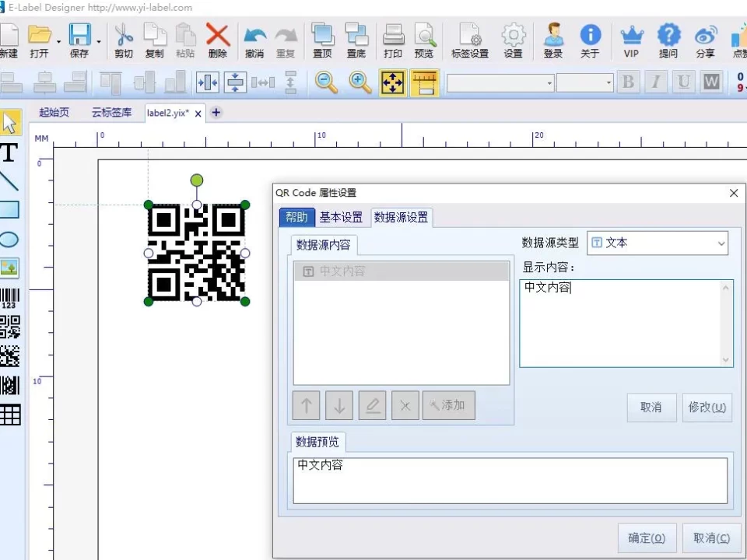The width and height of the screenshot is (747, 560).
Task: Toggle Italic I formatting button
Action: coord(656,82)
